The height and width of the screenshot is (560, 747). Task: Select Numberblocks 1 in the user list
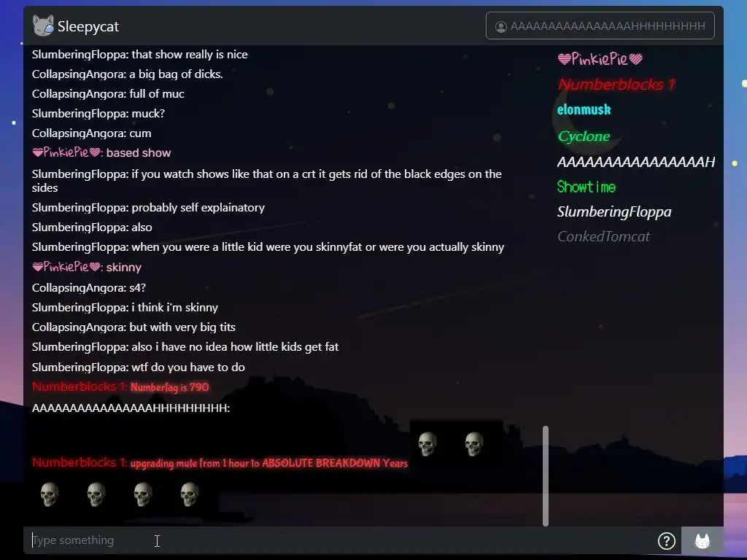click(616, 85)
